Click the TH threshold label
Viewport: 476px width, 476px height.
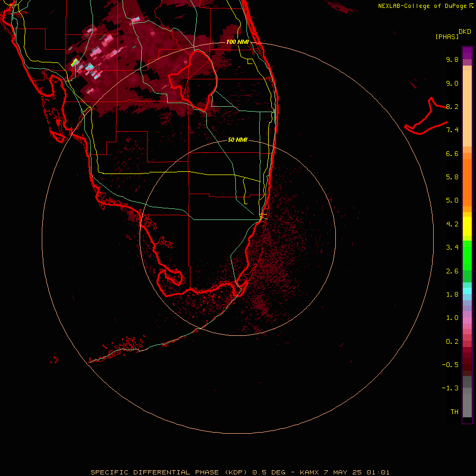[x=454, y=412]
